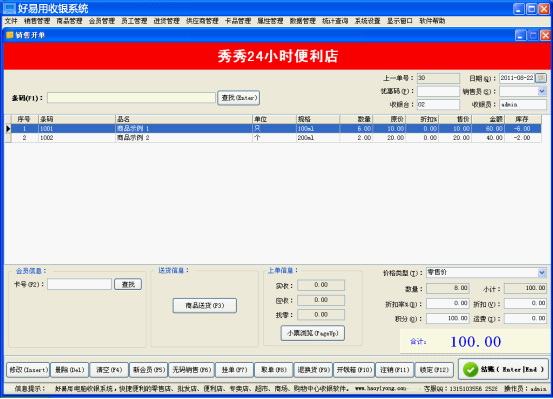The image size is (553, 399).
Task: Click the 条码 (F1) input field
Action: tap(131, 98)
